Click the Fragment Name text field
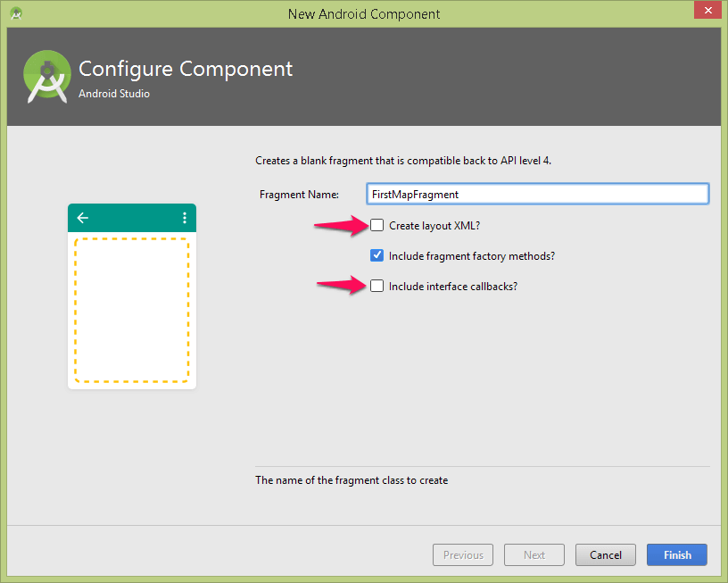The width and height of the screenshot is (728, 583). (x=538, y=194)
